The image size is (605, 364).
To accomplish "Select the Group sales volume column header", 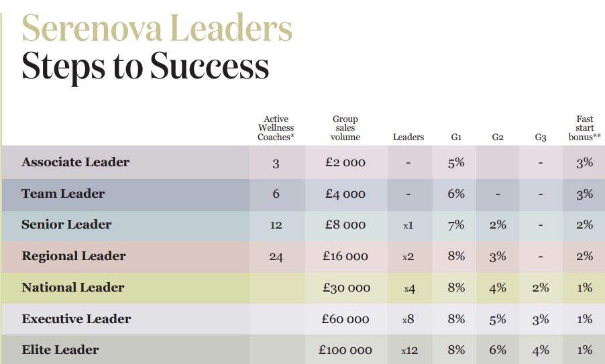I will coord(345,128).
